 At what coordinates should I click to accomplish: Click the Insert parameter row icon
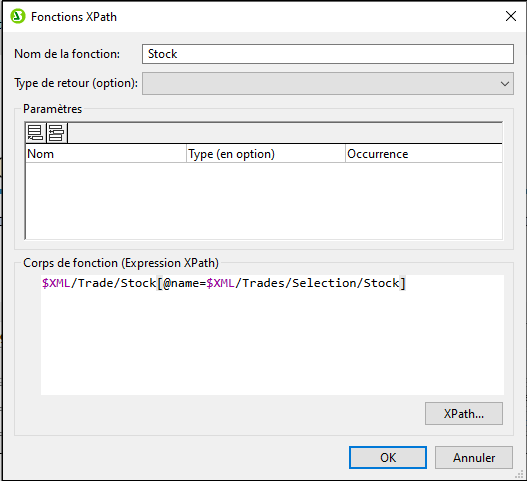56,133
